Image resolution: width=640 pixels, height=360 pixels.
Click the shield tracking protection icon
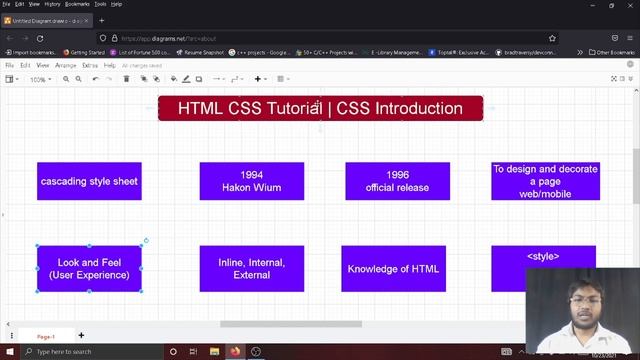click(x=103, y=38)
